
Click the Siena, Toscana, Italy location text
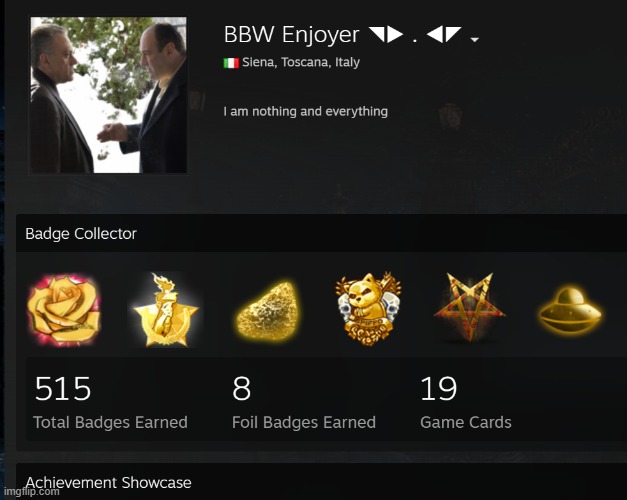click(x=301, y=62)
